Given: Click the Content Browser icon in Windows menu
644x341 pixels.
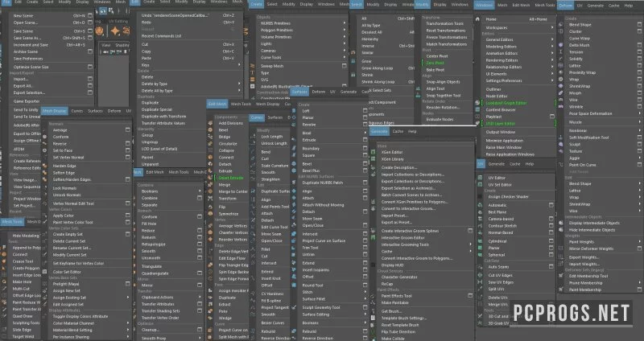Looking at the screenshot, I should pyautogui.click(x=477, y=110).
